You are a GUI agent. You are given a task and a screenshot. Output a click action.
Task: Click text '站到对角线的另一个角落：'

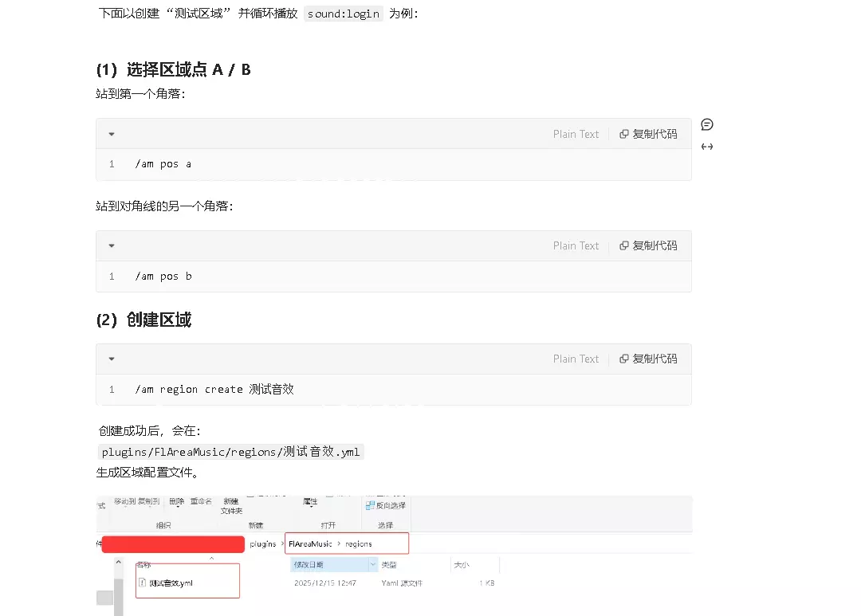click(165, 206)
